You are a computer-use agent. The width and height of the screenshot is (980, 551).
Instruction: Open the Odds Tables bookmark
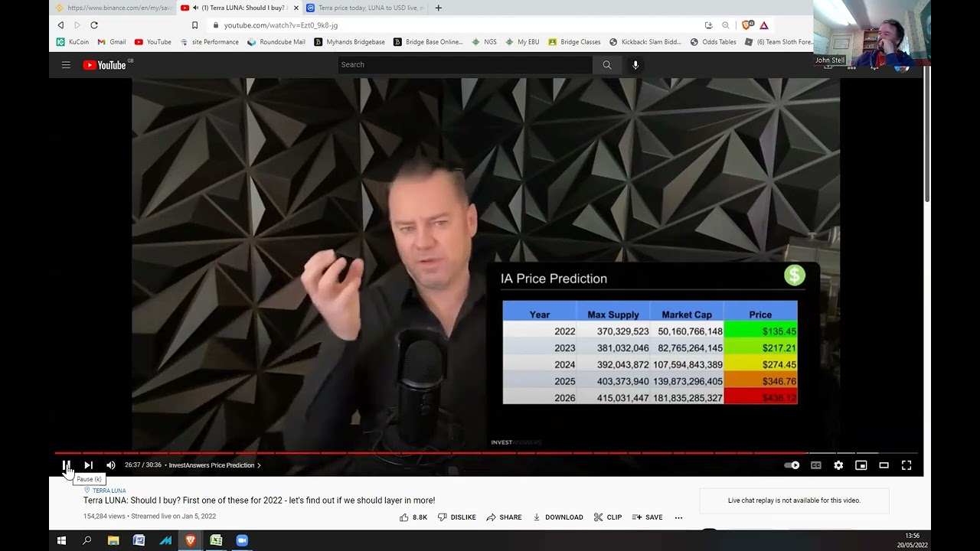click(714, 42)
